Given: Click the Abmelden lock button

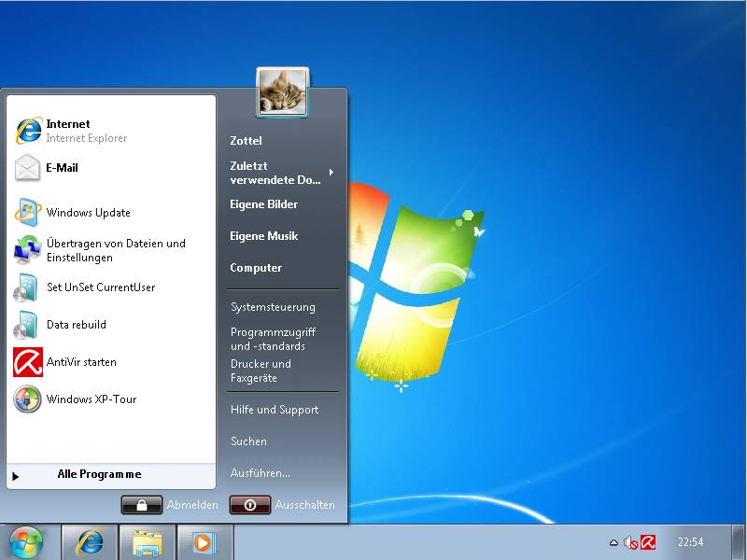Looking at the screenshot, I should [x=142, y=505].
